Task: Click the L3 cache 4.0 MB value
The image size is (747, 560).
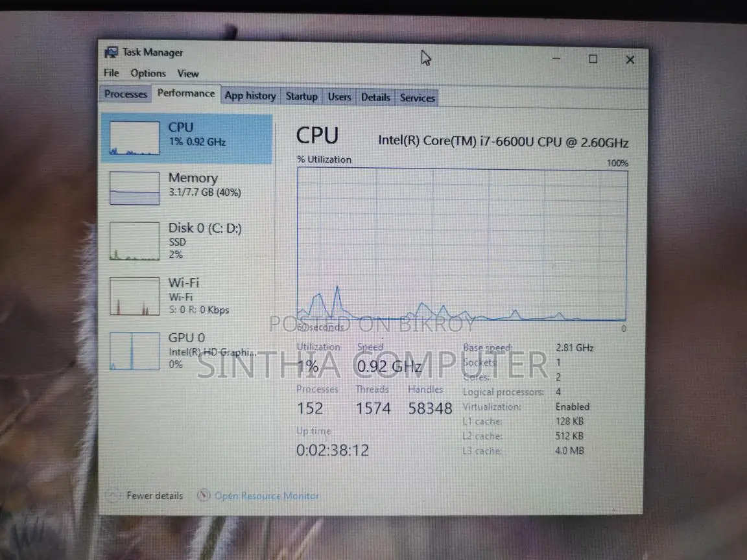Action: click(569, 450)
